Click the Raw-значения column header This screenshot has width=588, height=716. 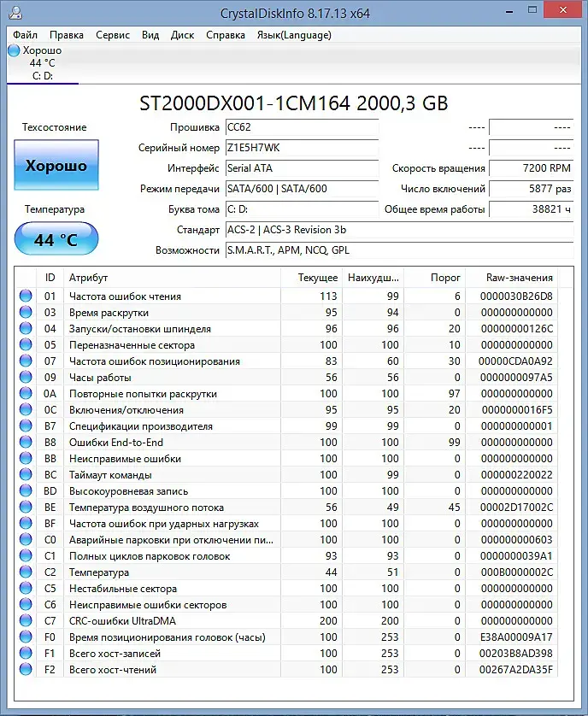tap(513, 278)
